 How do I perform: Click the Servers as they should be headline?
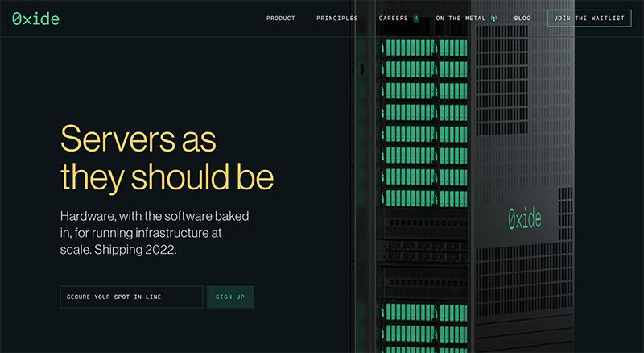(167, 157)
